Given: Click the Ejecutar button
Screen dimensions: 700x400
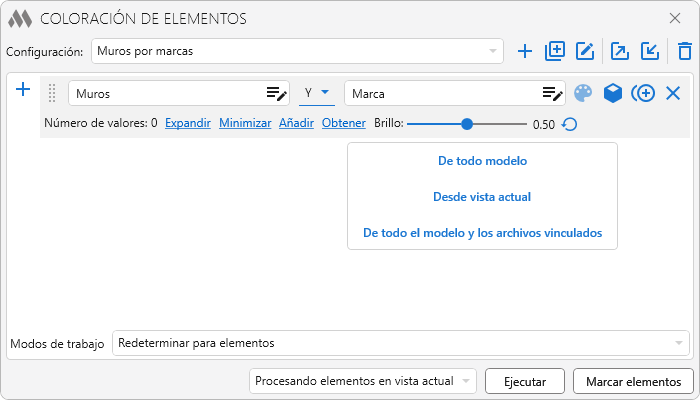Looking at the screenshot, I should pos(525,381).
